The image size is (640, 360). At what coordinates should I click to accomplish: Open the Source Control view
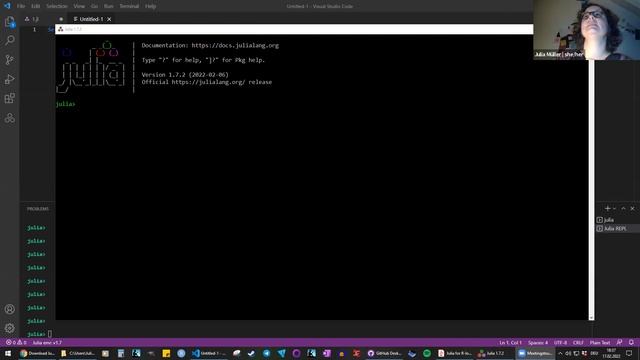coord(9,60)
